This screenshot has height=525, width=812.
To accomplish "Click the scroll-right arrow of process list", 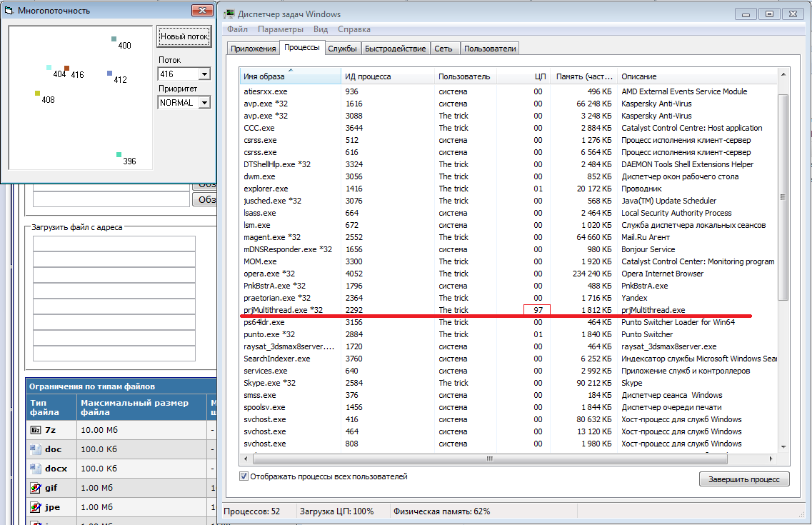I will (x=771, y=459).
